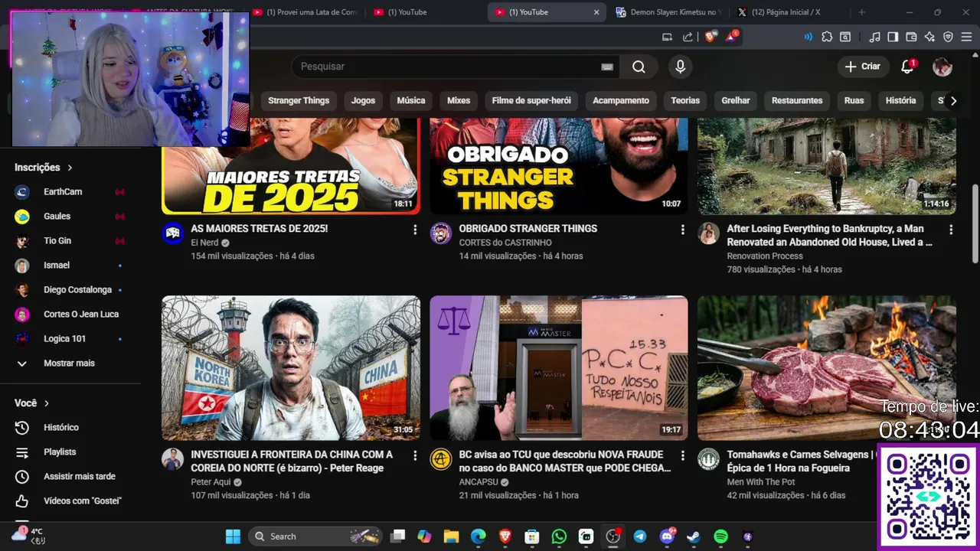
Task: Show more filter chips with the right arrow
Action: tap(953, 100)
